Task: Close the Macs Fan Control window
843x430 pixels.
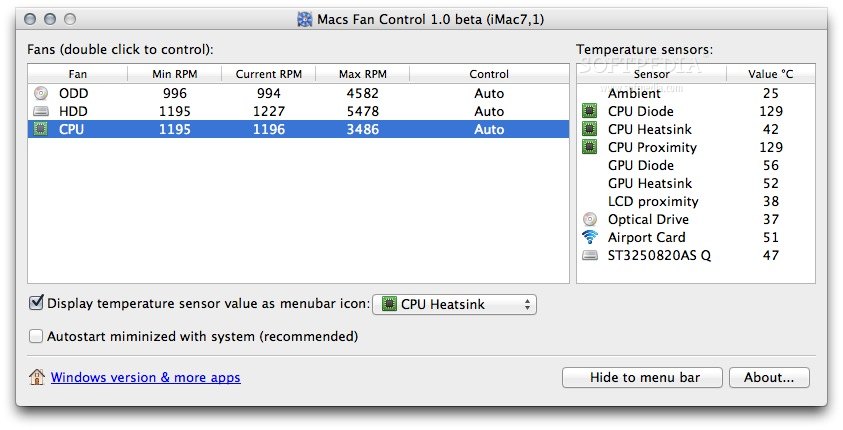Action: [30, 20]
